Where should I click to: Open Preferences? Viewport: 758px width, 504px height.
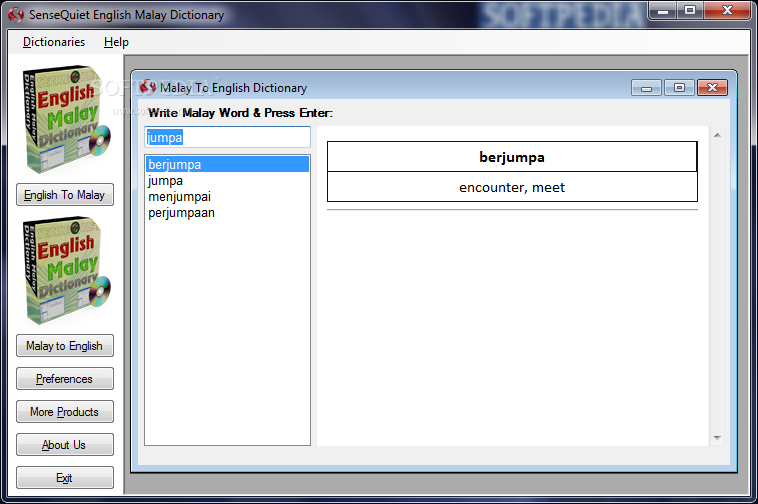pos(65,378)
